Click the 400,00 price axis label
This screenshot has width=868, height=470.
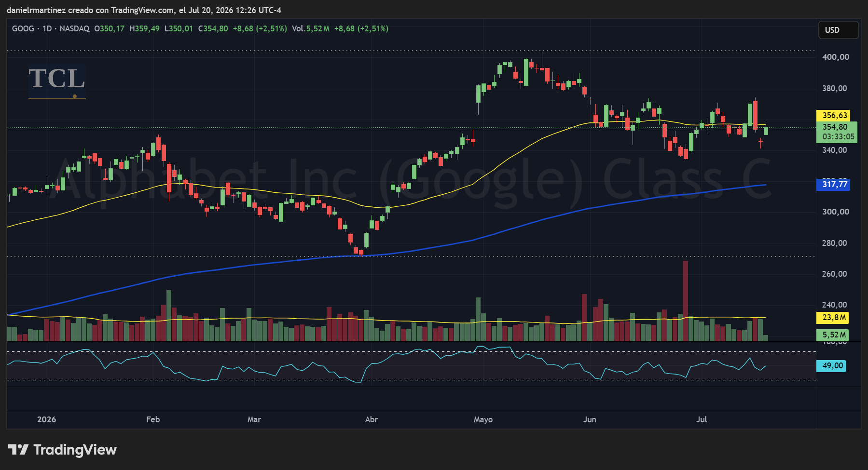tap(836, 57)
